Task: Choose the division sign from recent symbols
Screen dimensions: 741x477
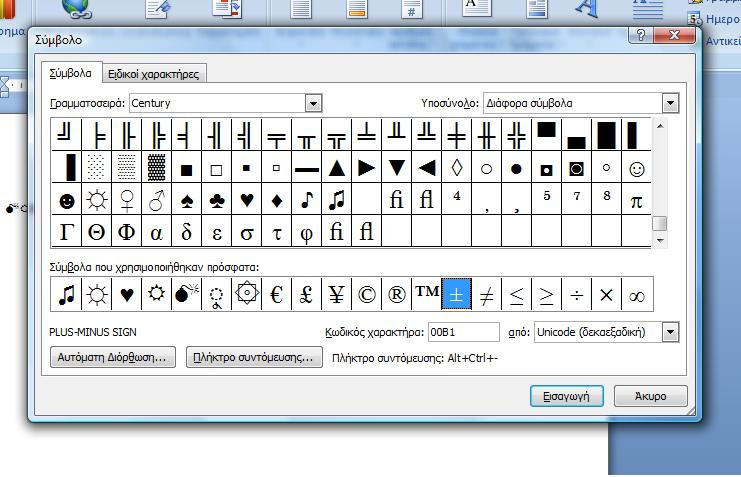Action: click(577, 295)
